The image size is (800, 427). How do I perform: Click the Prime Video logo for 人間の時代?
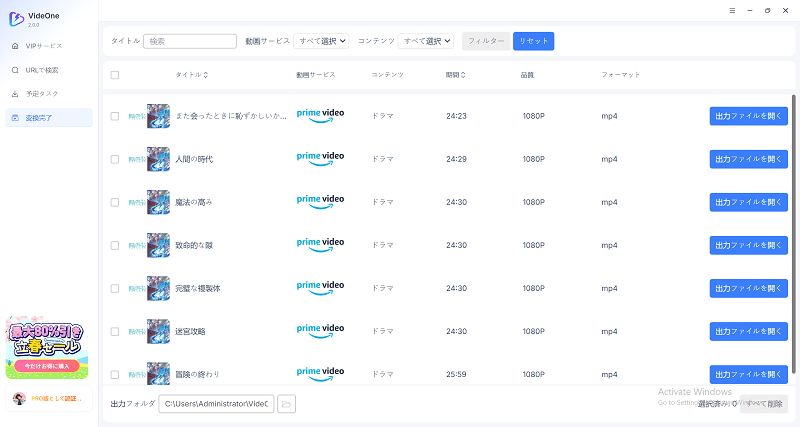[320, 158]
